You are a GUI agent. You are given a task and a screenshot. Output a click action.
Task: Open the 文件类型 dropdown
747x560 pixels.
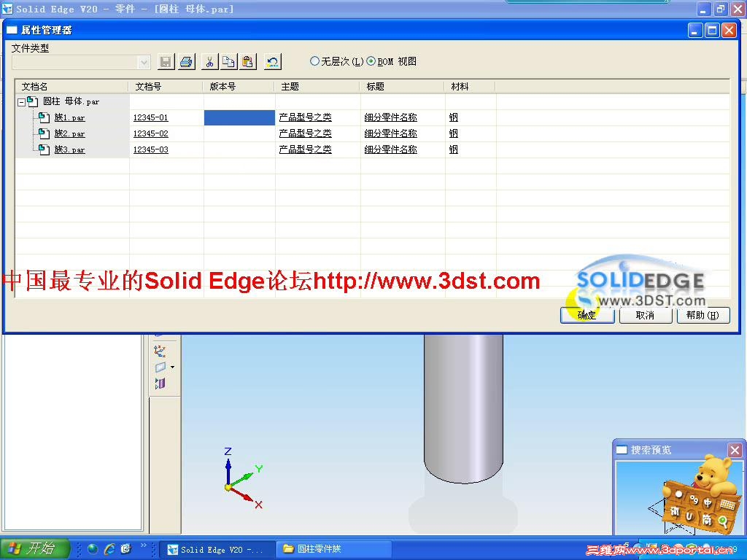point(144,63)
